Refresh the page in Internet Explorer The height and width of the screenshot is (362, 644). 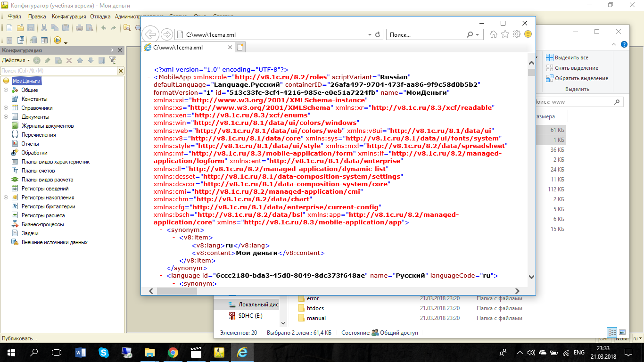click(378, 34)
